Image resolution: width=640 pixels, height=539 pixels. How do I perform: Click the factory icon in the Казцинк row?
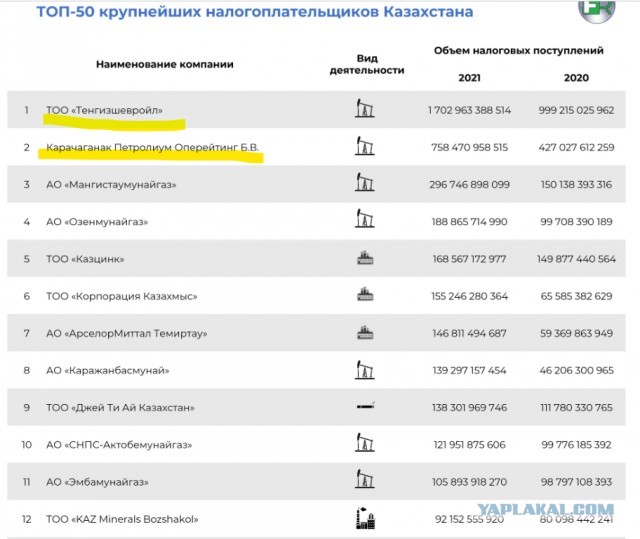pos(365,258)
